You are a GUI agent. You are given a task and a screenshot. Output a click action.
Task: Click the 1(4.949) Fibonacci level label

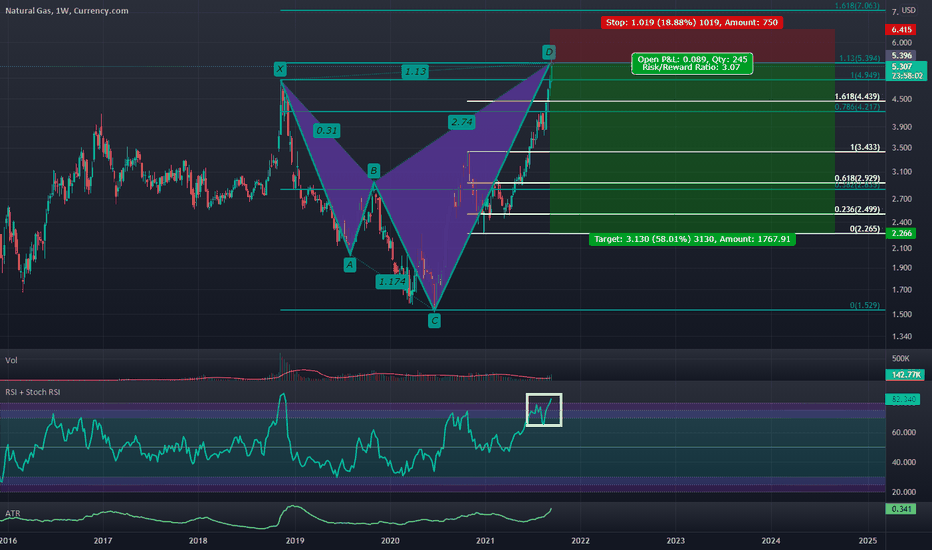[x=865, y=75]
